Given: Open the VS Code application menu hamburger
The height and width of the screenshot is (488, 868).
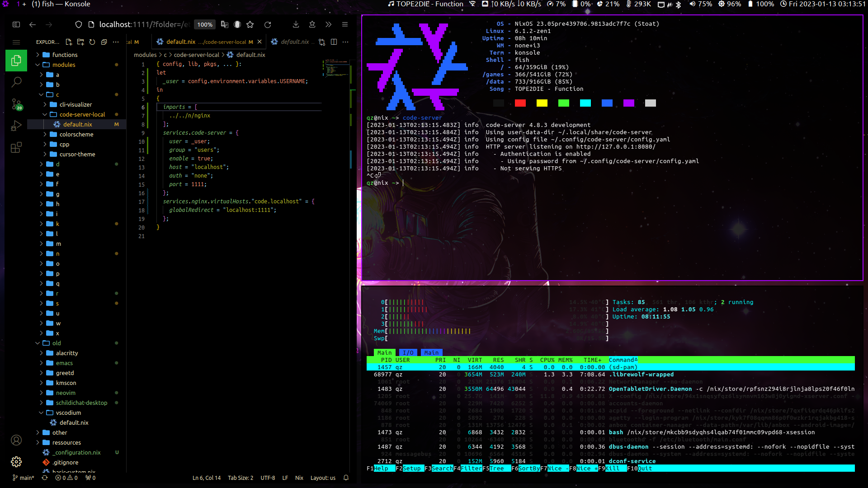Looking at the screenshot, I should (16, 42).
